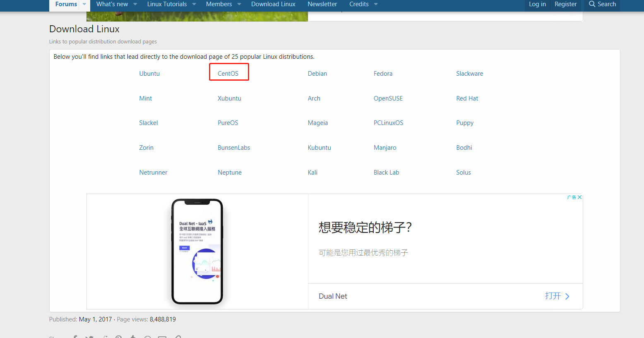Click the Register link
The width and height of the screenshot is (644, 338).
[565, 4]
